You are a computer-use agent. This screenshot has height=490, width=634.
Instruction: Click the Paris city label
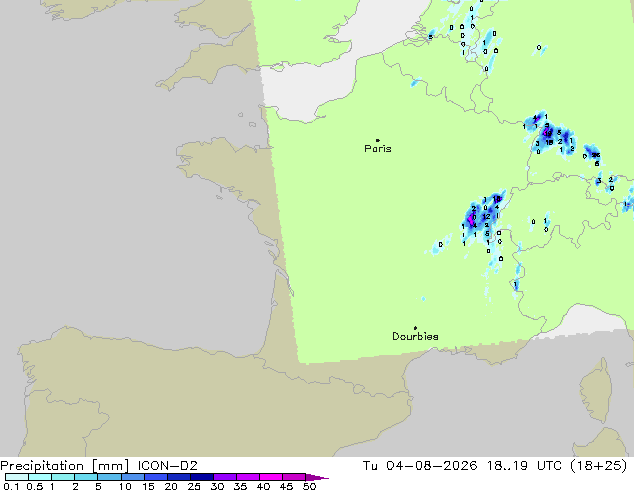click(378, 149)
